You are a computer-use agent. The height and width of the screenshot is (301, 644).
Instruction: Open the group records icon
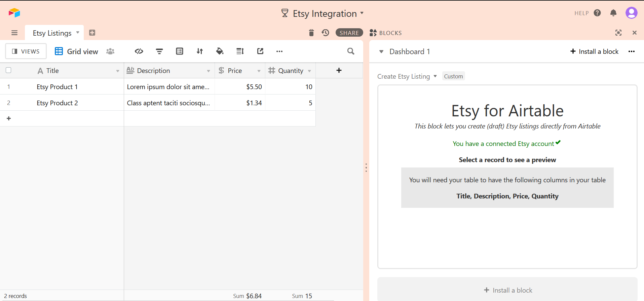tap(180, 51)
